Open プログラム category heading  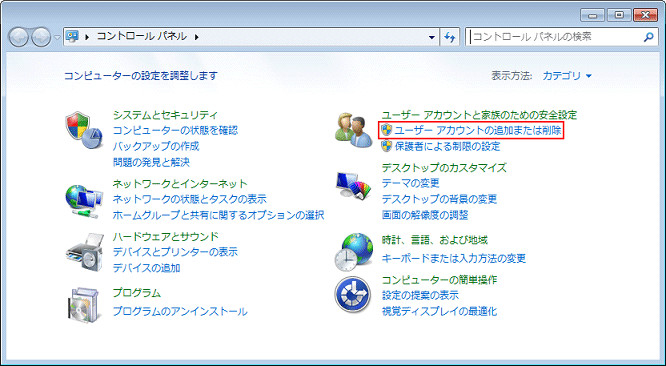[137, 293]
